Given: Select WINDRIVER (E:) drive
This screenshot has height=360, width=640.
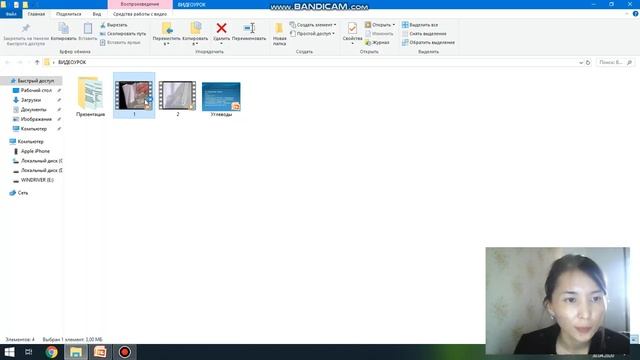Looking at the screenshot, I should tap(37, 180).
